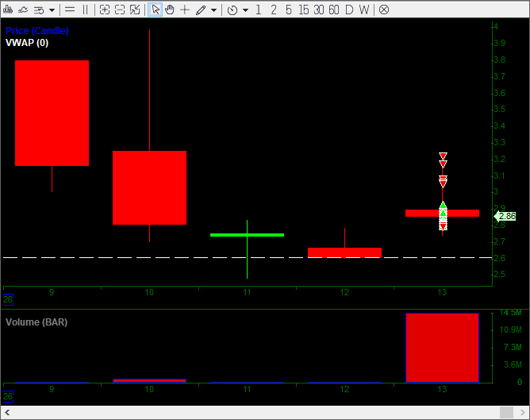
Task: Select the arrow pointer tool
Action: click(x=156, y=10)
